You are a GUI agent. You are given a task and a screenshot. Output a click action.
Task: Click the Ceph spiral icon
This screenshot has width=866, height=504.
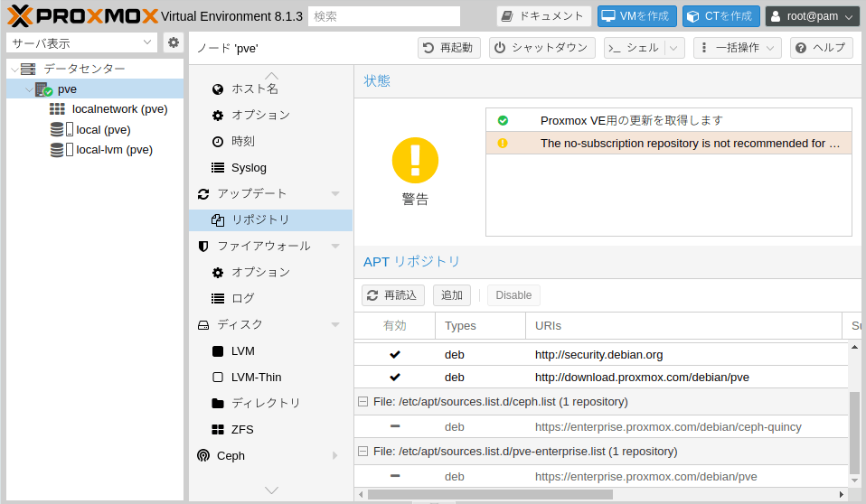coord(203,455)
